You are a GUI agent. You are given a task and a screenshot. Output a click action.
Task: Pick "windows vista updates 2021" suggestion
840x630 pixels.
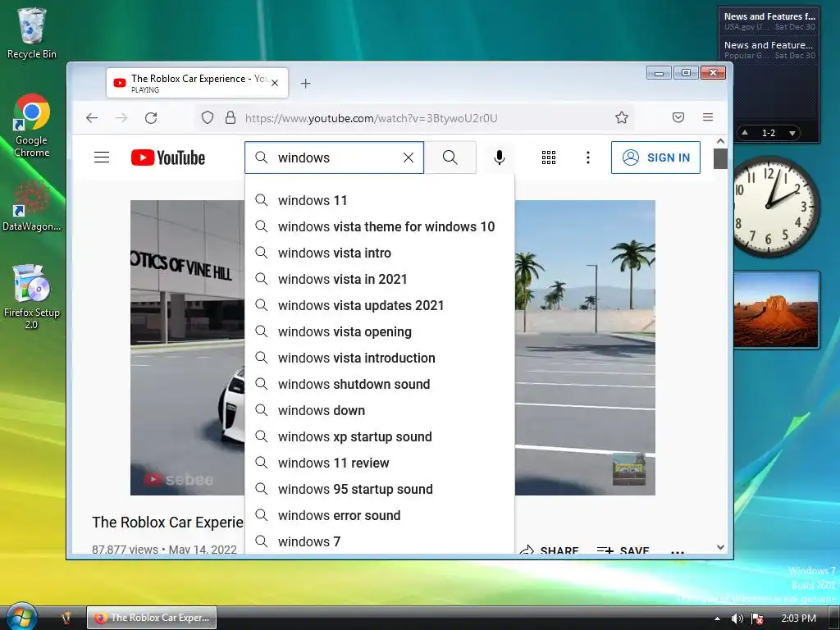coord(379,305)
